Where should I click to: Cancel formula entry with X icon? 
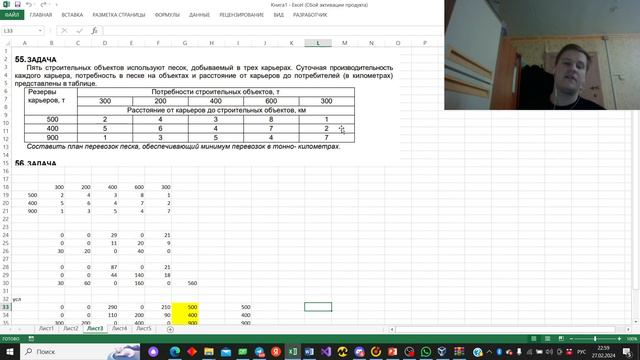[x=64, y=31]
